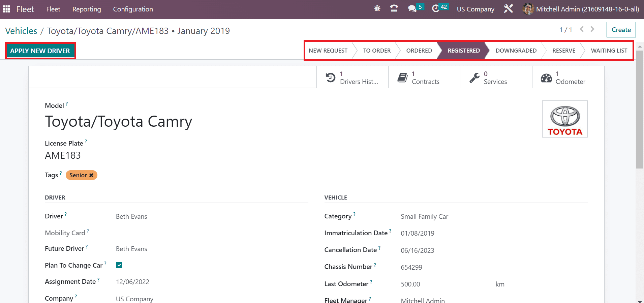The width and height of the screenshot is (644, 303).
Task: Click the vertical scrollbar thumb
Action: click(640, 110)
